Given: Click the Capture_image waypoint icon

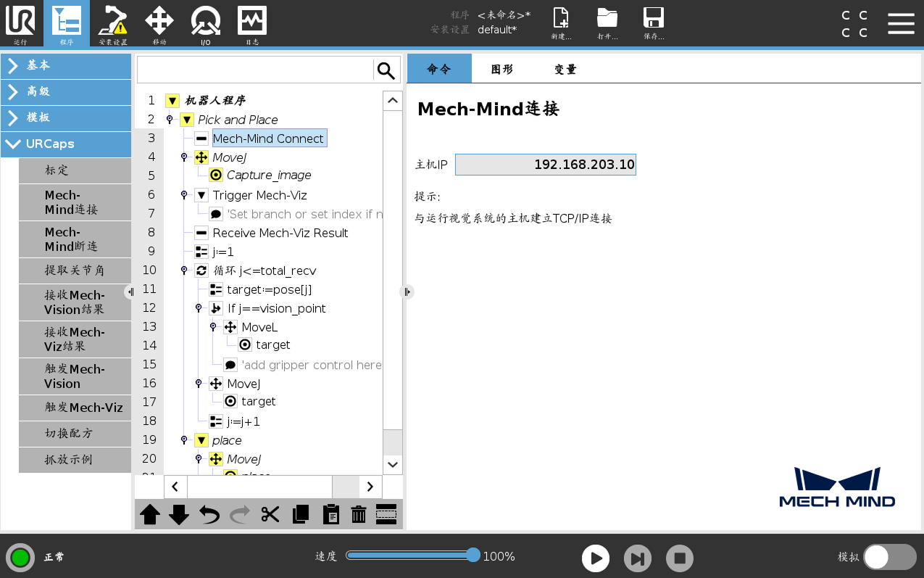Looking at the screenshot, I should click(x=216, y=175).
